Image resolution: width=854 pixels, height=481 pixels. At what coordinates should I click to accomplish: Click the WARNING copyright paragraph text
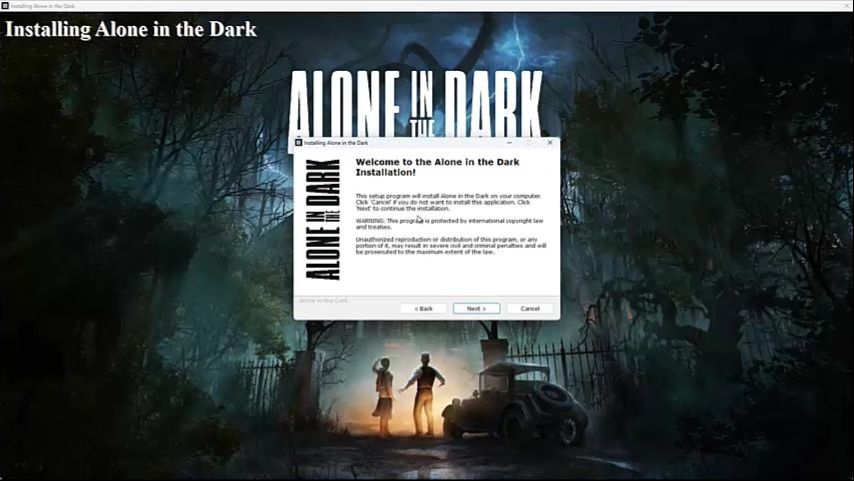pos(449,224)
